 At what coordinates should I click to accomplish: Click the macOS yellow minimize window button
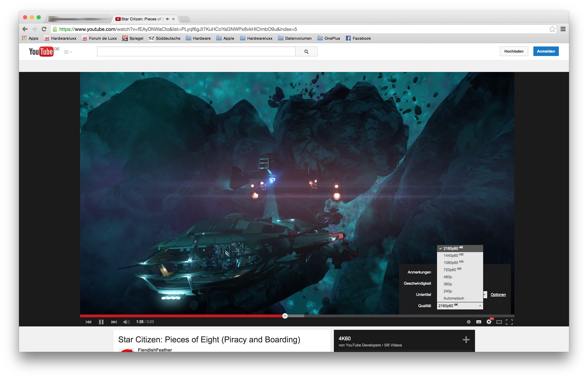pyautogui.click(x=32, y=17)
